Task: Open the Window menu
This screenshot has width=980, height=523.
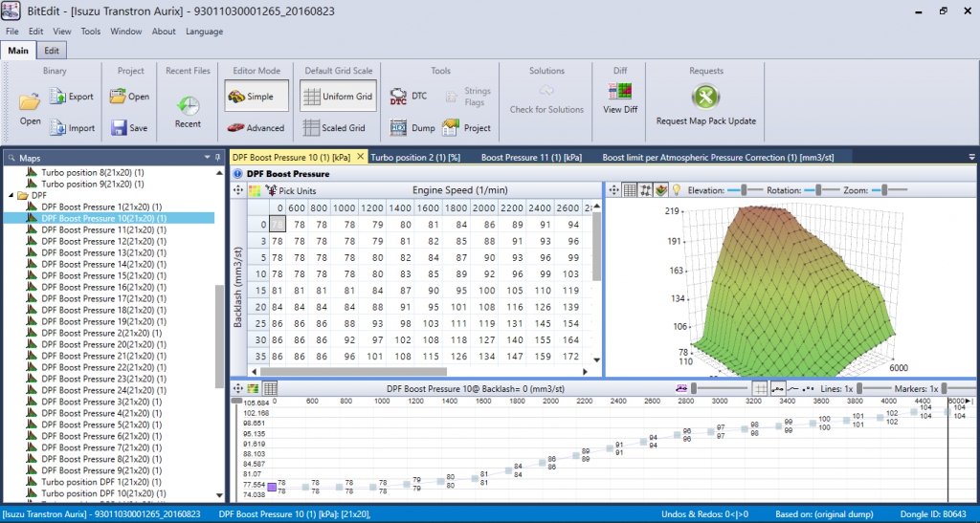Action: click(x=126, y=32)
